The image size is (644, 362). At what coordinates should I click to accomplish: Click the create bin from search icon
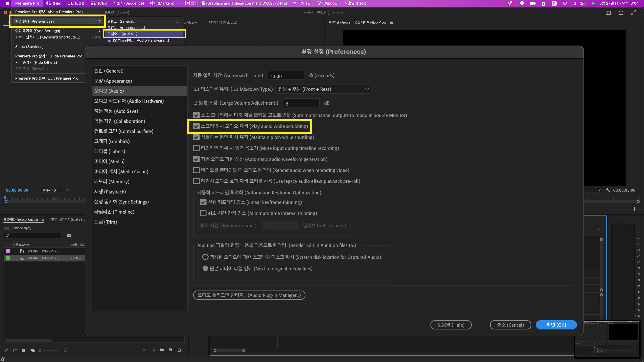[69, 236]
